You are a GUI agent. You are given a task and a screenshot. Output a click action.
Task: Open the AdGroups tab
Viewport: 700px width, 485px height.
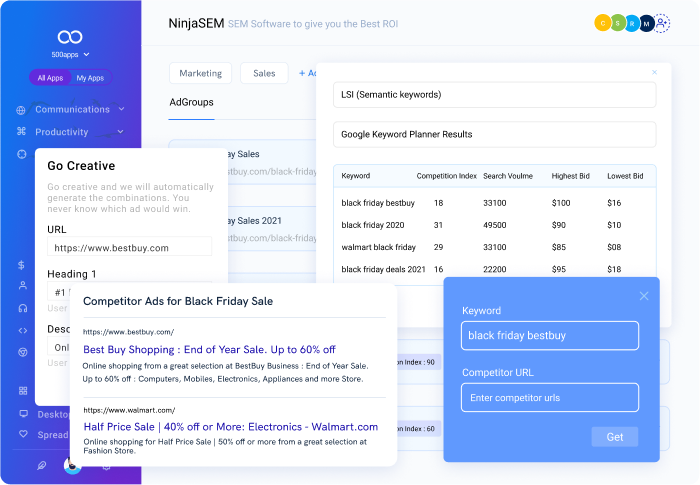(x=192, y=102)
